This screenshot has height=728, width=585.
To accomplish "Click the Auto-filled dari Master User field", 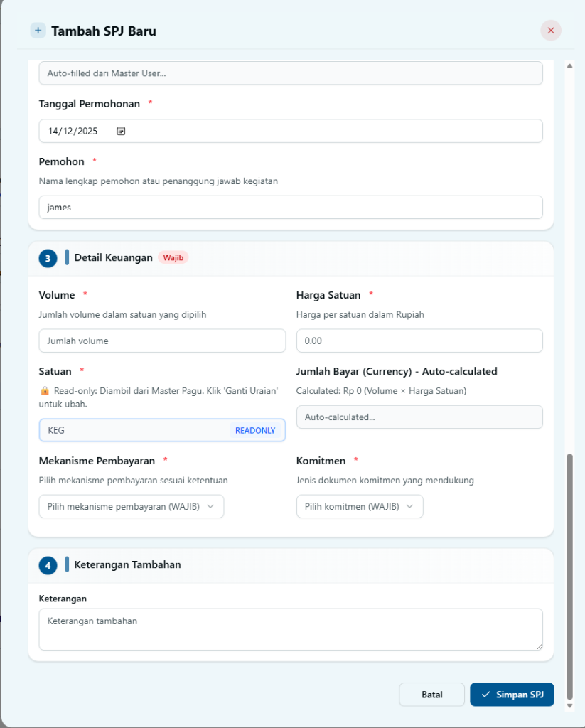I will tap(290, 73).
